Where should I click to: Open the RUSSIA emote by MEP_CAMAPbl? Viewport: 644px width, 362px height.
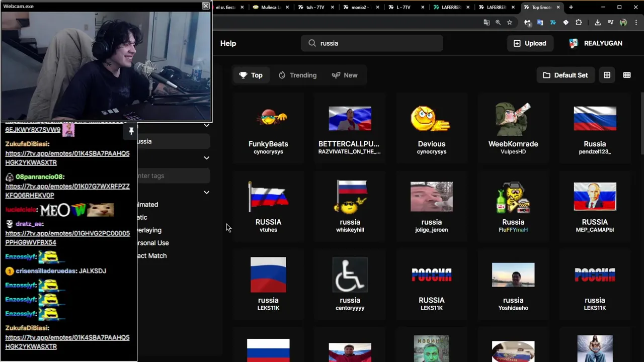[595, 207]
